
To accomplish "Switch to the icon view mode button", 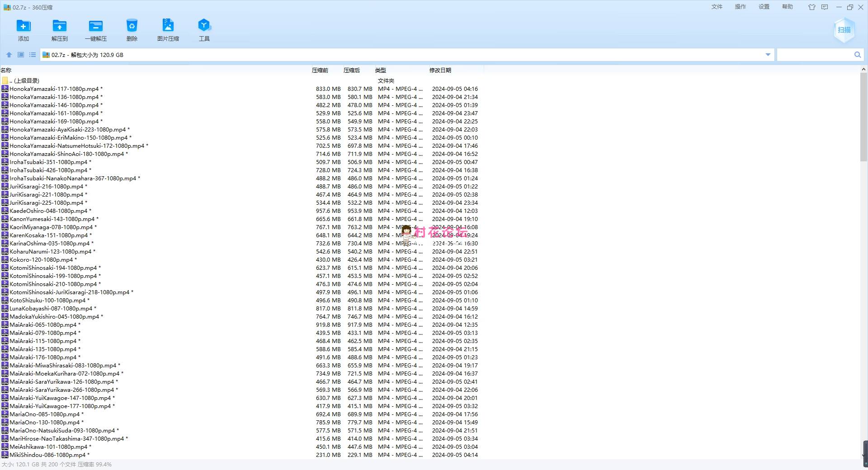I will (x=21, y=55).
